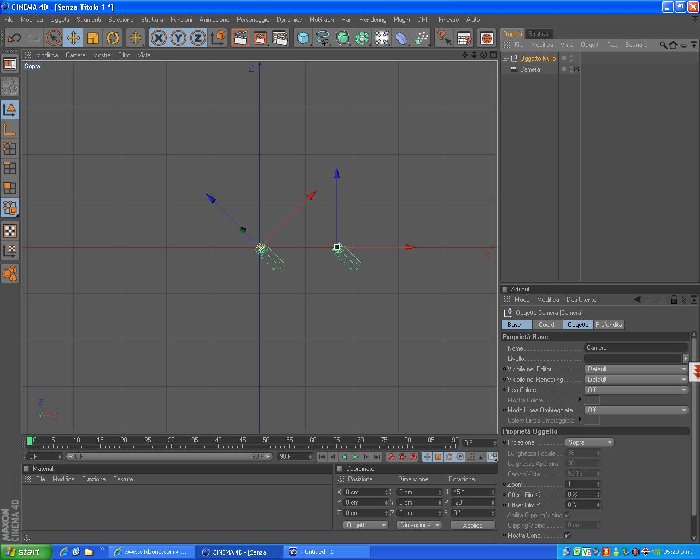
Task: Select the Object Axis mode icon
Action: point(9,130)
